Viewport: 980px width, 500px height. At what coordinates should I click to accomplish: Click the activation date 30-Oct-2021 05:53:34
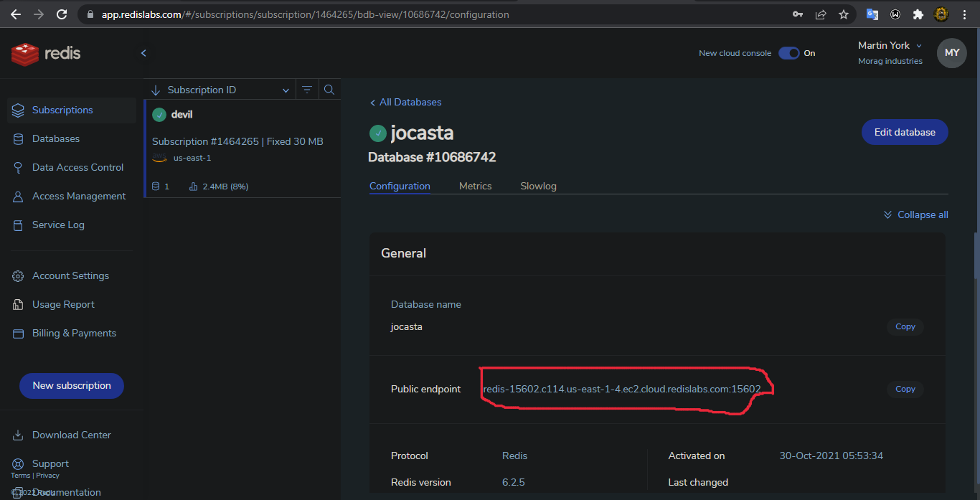[831, 456]
